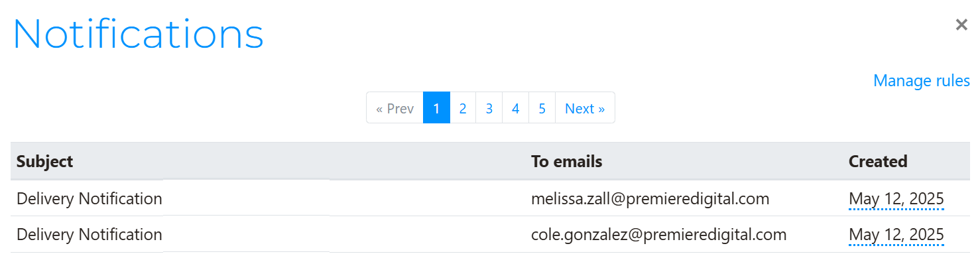Go to notifications page 3

point(489,108)
